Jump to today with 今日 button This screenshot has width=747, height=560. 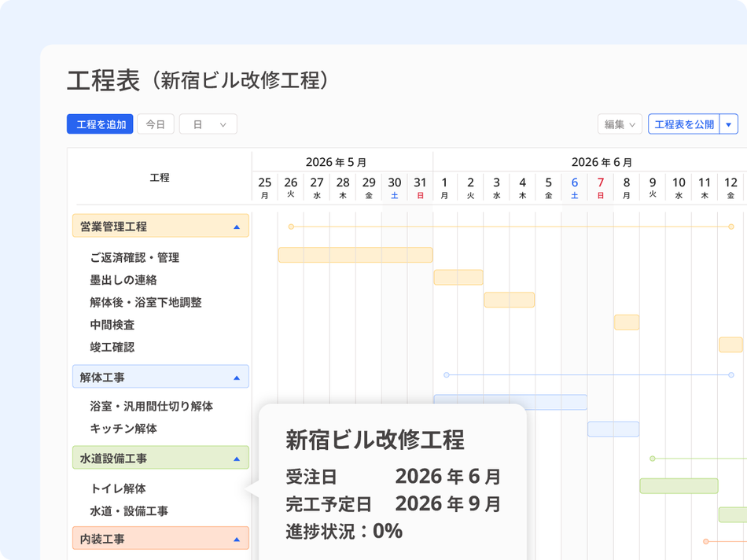point(156,124)
